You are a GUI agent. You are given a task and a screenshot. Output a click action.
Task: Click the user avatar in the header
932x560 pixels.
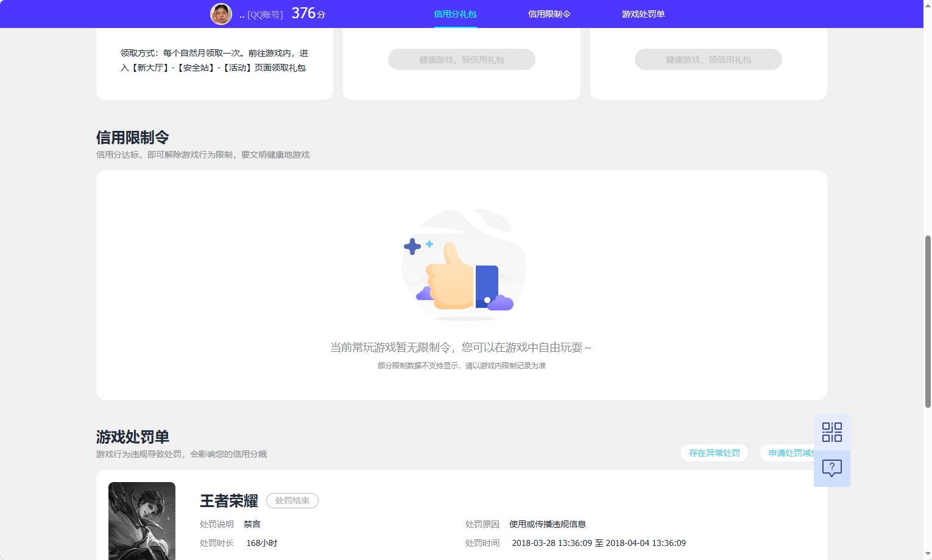(x=221, y=14)
